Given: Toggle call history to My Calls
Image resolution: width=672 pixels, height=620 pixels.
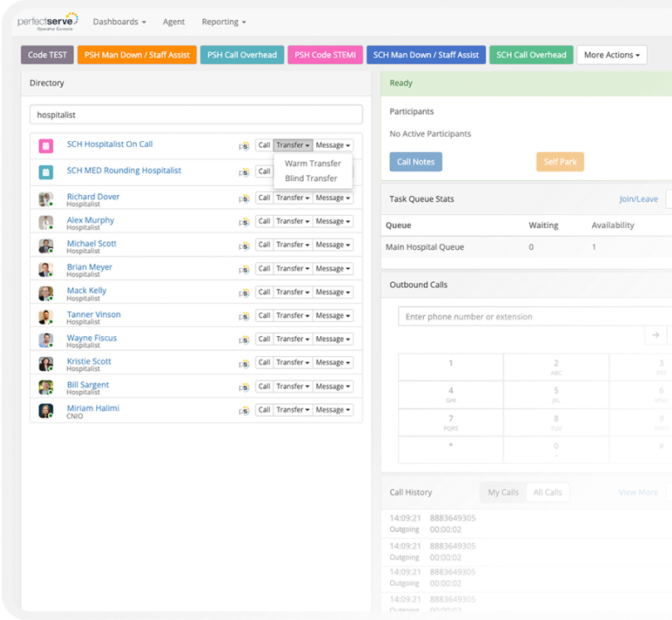Looking at the screenshot, I should click(x=503, y=492).
